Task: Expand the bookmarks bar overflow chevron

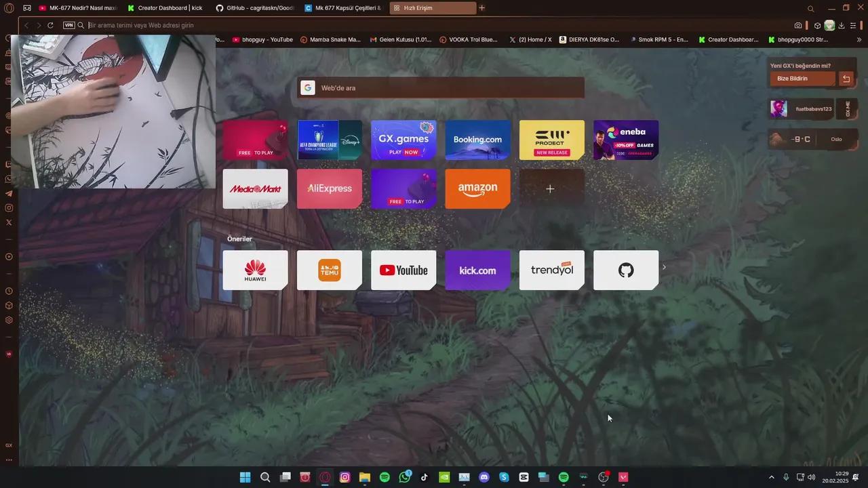Action: tap(859, 39)
